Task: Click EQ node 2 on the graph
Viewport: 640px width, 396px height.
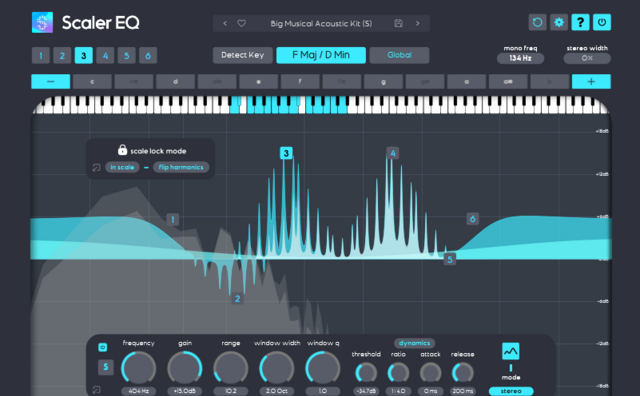Action: (x=238, y=299)
